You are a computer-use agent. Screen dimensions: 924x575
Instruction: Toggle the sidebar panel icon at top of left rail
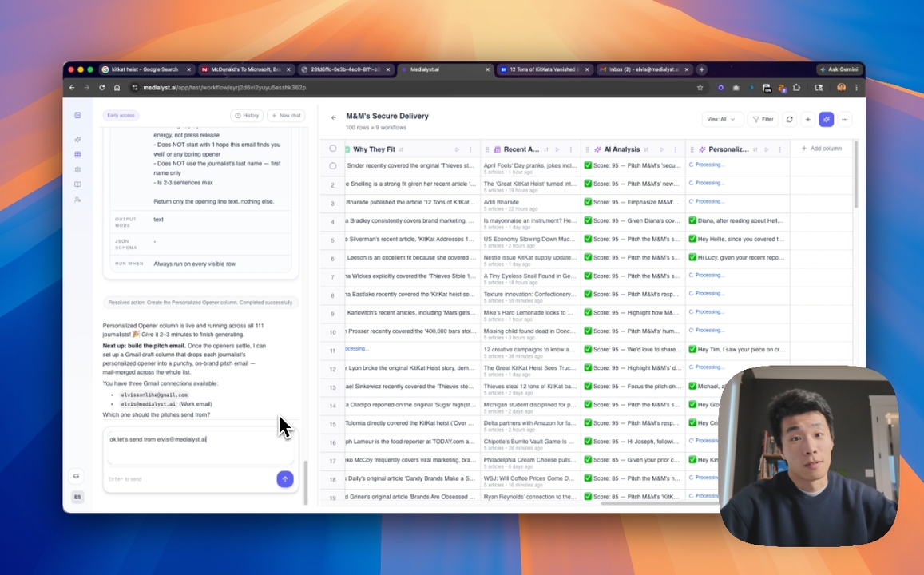click(77, 116)
